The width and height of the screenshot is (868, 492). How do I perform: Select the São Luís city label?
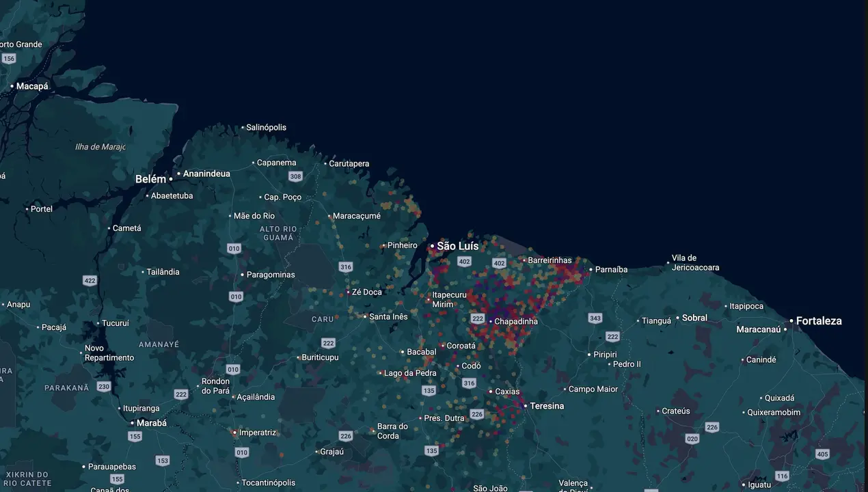click(x=458, y=246)
